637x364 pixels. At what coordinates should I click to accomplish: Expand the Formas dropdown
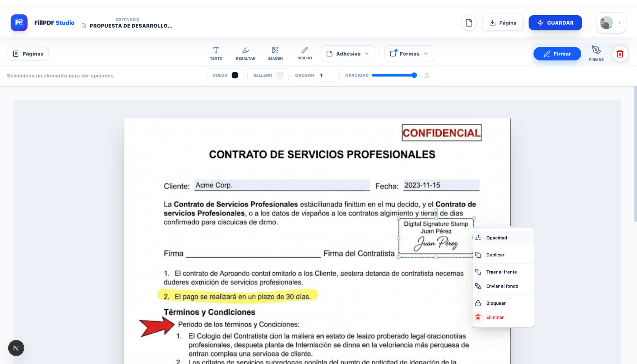[409, 53]
